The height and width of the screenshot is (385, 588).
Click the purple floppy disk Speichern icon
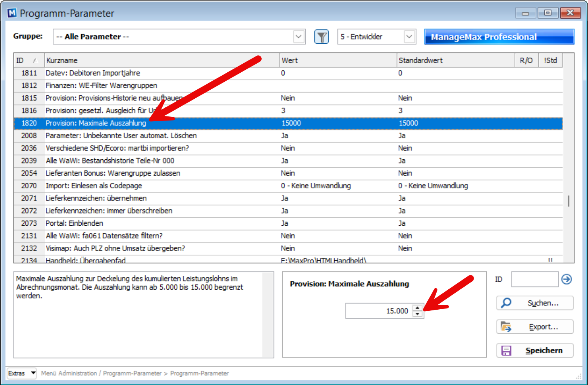click(x=506, y=351)
